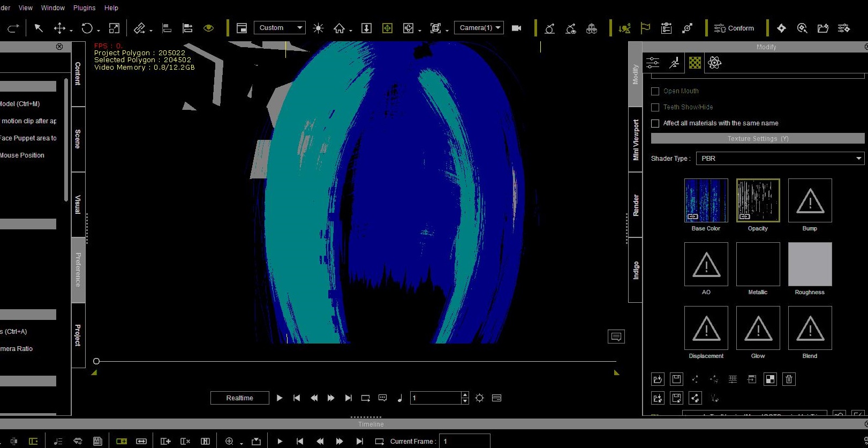Click the four-point sparkle icon
The image size is (868, 448).
click(x=781, y=28)
